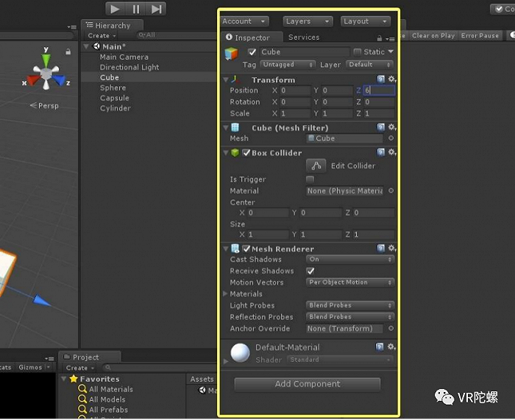
Task: Select Main Camera in the Hierarchy
Action: (x=124, y=57)
